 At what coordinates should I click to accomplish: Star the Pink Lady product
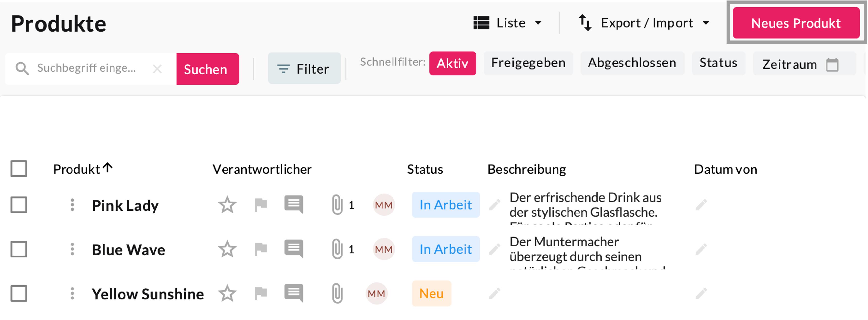(x=227, y=205)
